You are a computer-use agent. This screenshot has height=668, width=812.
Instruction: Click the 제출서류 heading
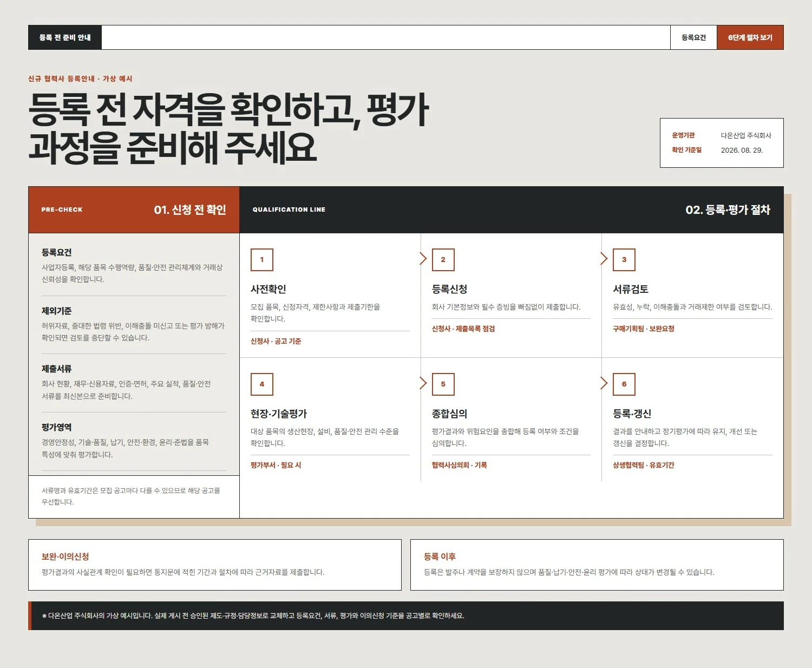point(57,369)
